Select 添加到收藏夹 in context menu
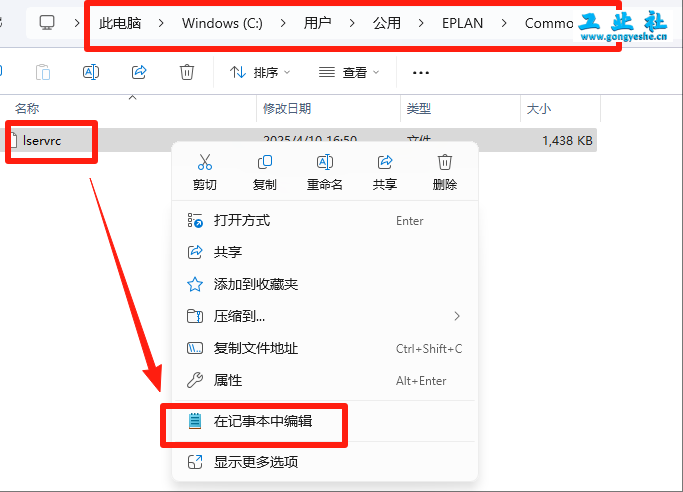683x492 pixels. 325,284
